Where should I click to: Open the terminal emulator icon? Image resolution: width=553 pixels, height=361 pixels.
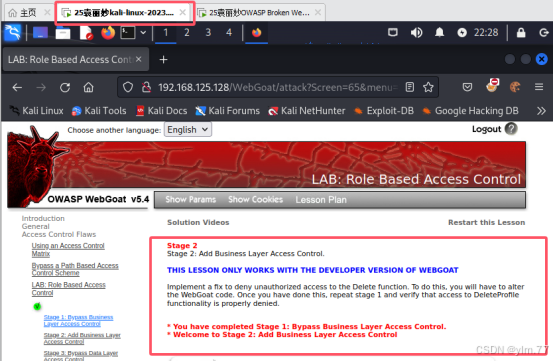(128, 33)
